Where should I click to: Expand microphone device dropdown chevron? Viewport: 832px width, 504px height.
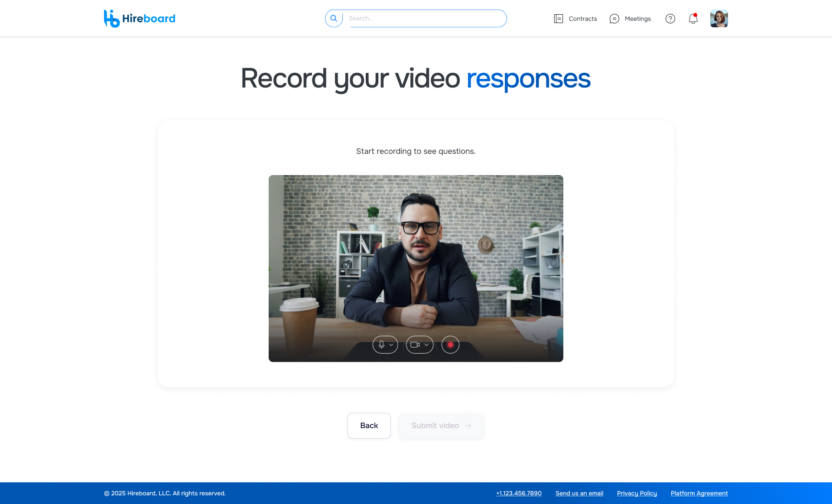coord(391,345)
